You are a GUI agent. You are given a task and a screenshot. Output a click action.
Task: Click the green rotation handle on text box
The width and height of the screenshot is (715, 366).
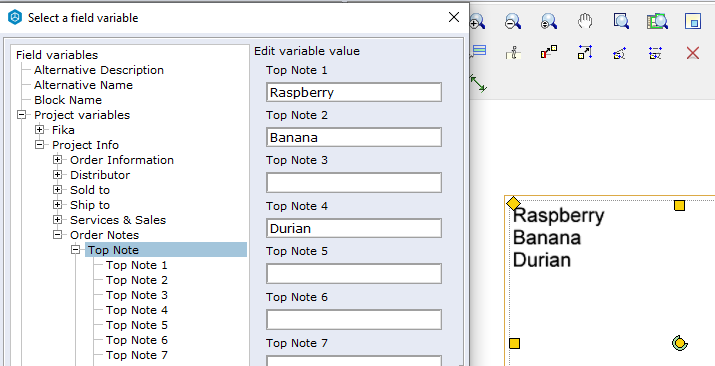[x=679, y=343]
